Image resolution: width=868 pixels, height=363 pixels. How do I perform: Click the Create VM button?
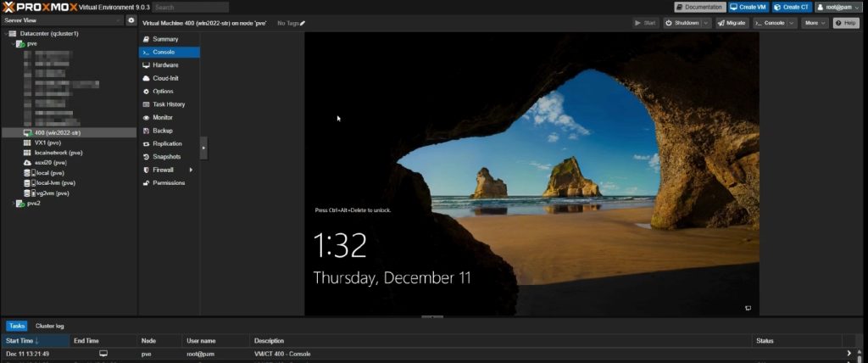pyautogui.click(x=746, y=7)
